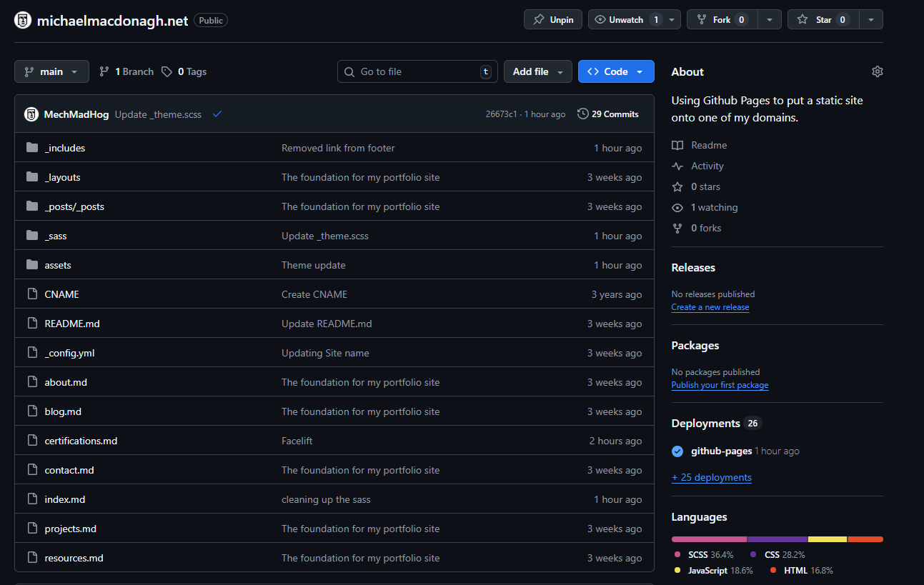The height and width of the screenshot is (585, 924).
Task: Click the star icon next to 0 stars
Action: tap(677, 186)
